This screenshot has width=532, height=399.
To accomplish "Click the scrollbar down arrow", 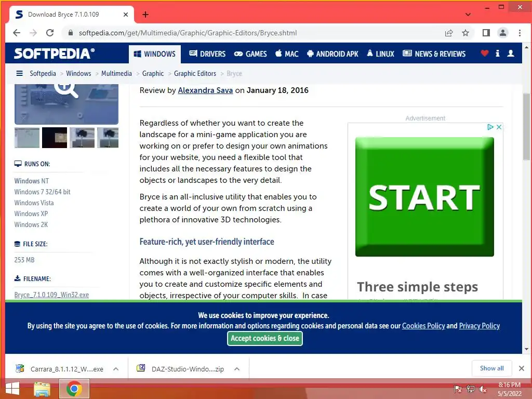I will pos(527,349).
